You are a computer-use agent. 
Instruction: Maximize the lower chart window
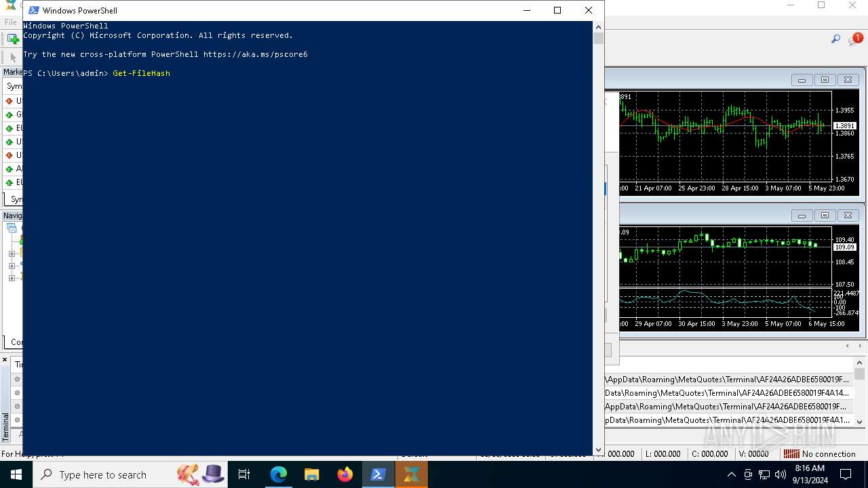tap(825, 216)
